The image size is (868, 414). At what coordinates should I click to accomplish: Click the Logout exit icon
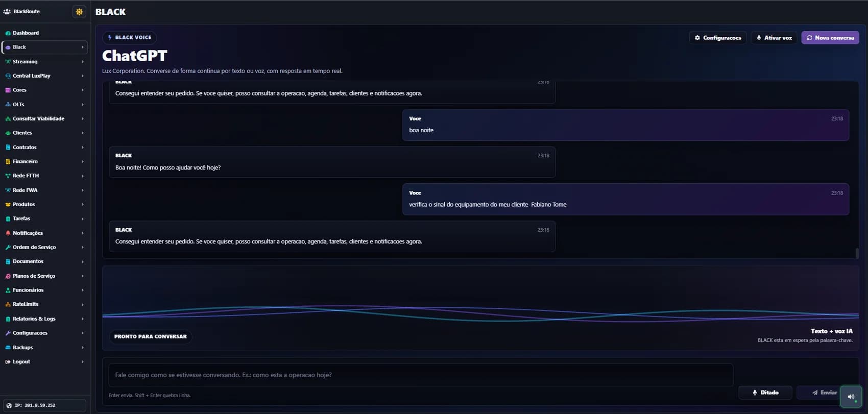coord(8,362)
